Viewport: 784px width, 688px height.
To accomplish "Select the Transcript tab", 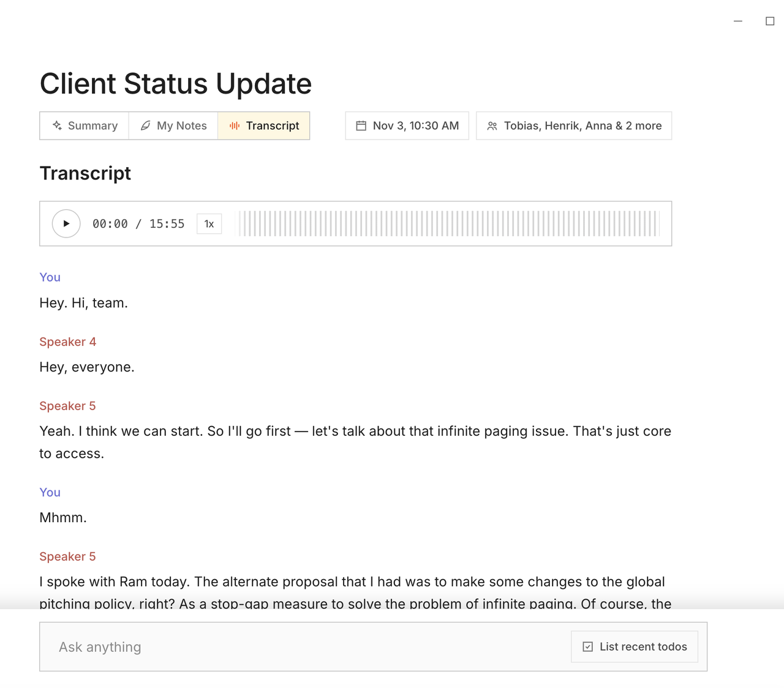I will 264,125.
